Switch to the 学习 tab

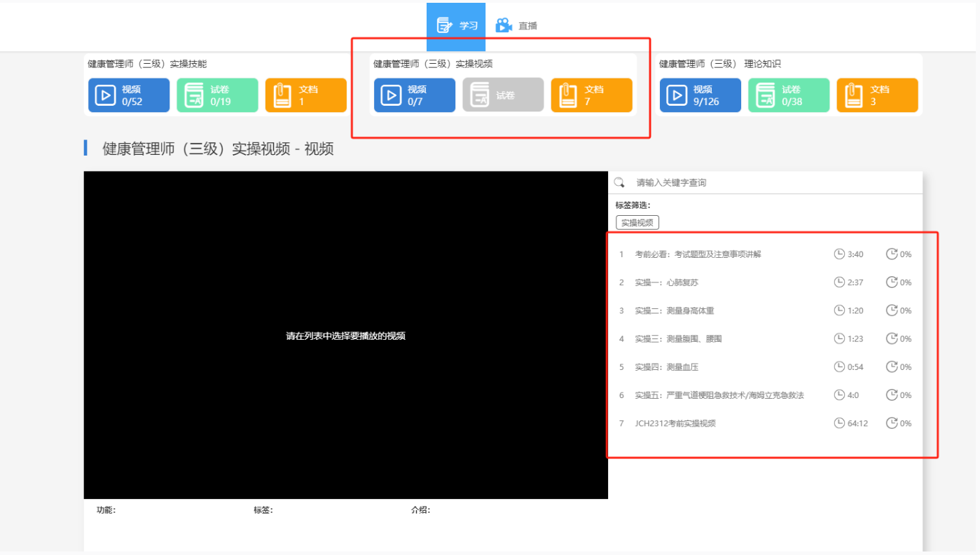click(456, 25)
